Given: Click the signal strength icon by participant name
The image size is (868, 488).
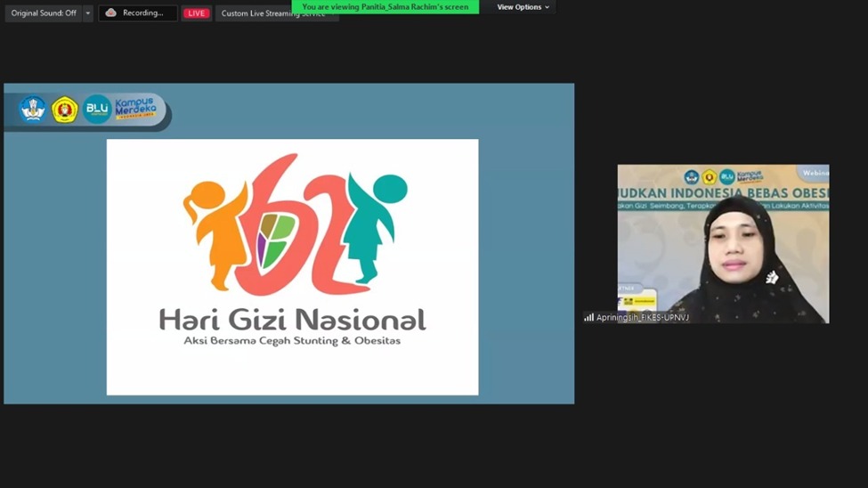Looking at the screenshot, I should click(x=588, y=317).
